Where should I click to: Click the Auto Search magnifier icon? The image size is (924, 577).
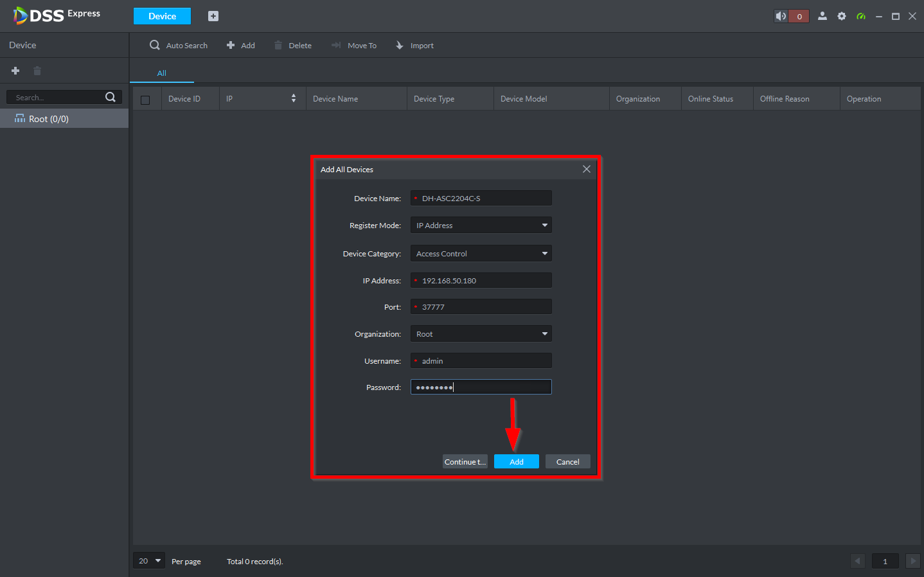(155, 45)
